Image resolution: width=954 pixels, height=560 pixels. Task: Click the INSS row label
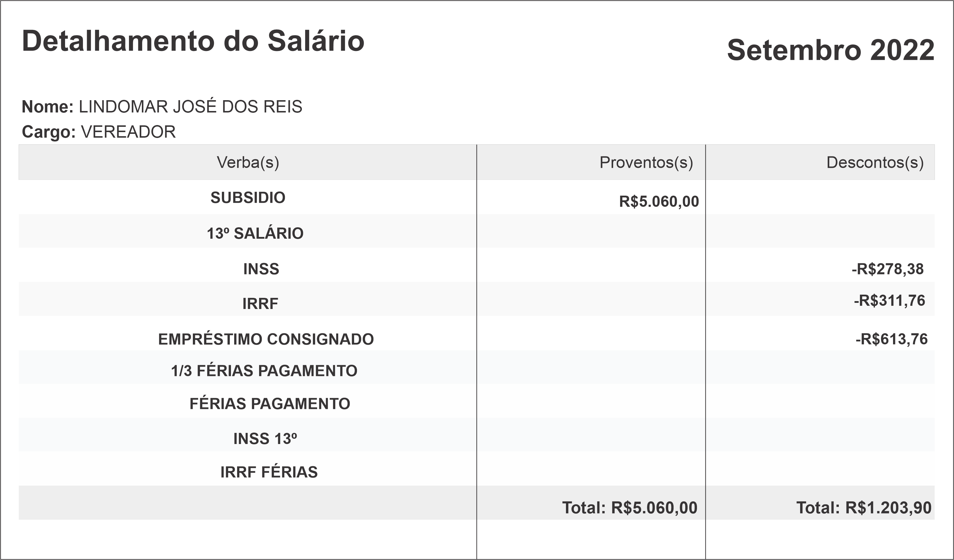261,269
